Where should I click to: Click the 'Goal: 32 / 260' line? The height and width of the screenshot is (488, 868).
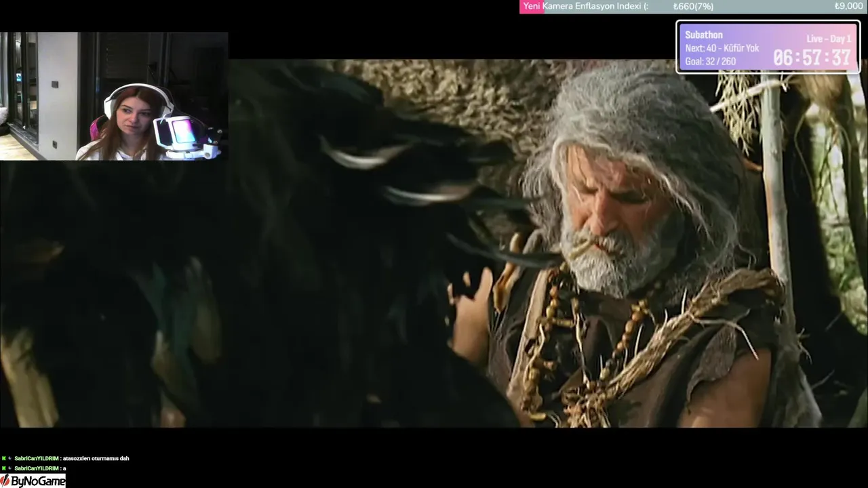(x=710, y=61)
